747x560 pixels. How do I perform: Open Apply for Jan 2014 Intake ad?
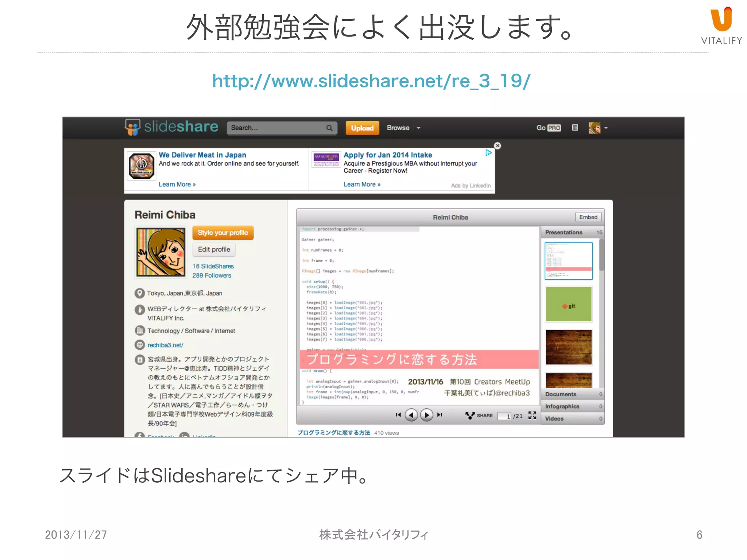coord(388,155)
